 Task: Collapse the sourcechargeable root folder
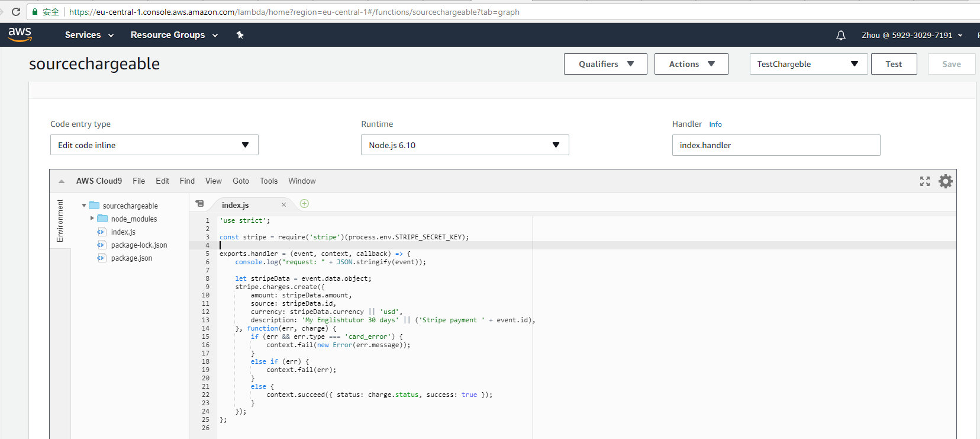point(84,206)
